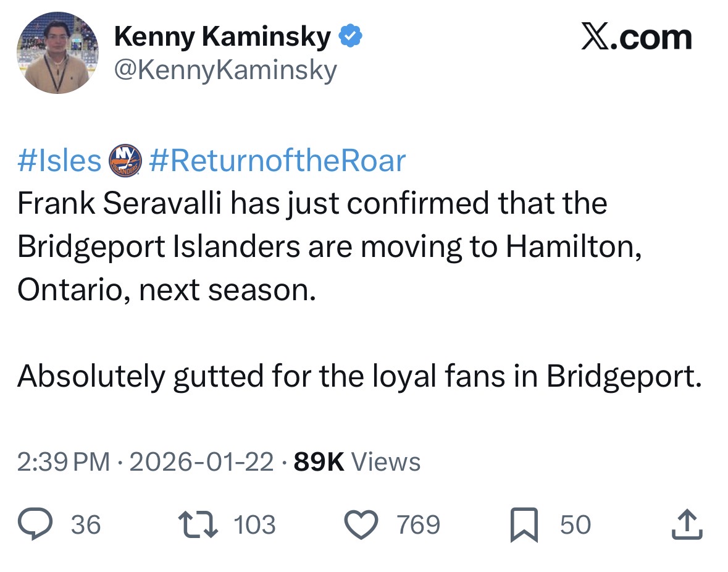Screen dimensions: 728x572
Task: Click the Islanders logo emoji
Action: pyautogui.click(x=125, y=161)
